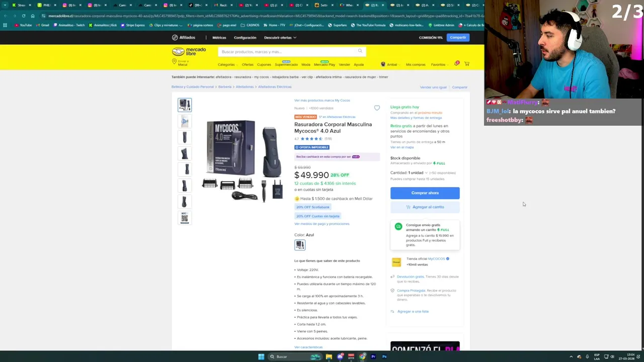644x362 pixels.
Task: Open the shopping cart icon
Action: [x=467, y=64]
